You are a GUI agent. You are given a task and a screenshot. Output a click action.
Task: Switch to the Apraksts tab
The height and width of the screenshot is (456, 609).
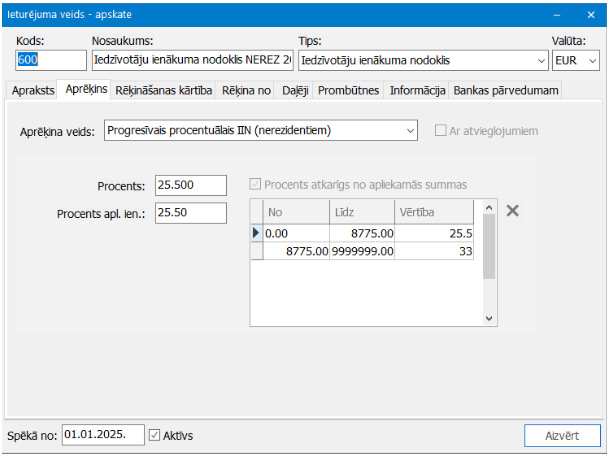(33, 91)
